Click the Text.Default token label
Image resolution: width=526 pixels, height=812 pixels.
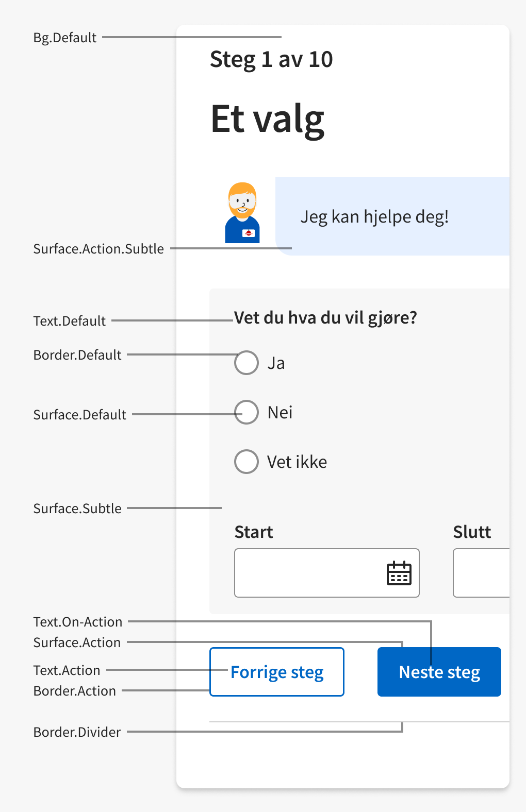point(69,320)
